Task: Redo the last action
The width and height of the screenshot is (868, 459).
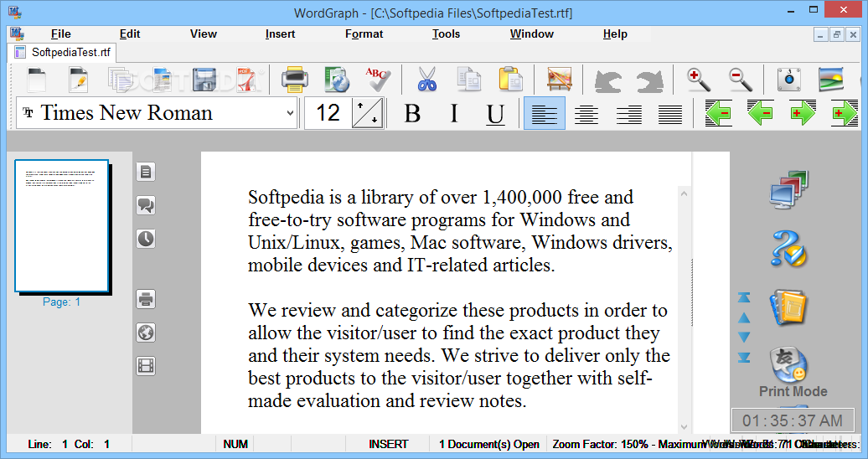Action: coord(650,81)
